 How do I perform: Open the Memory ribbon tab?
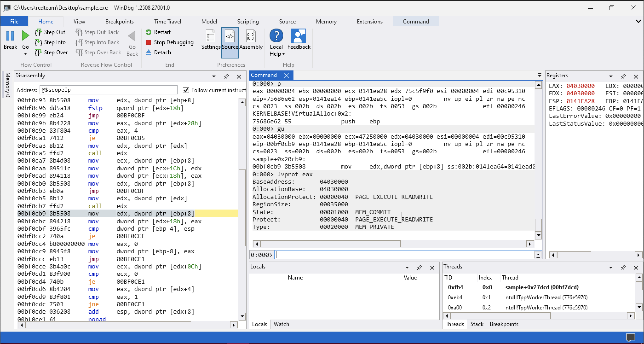(x=326, y=22)
